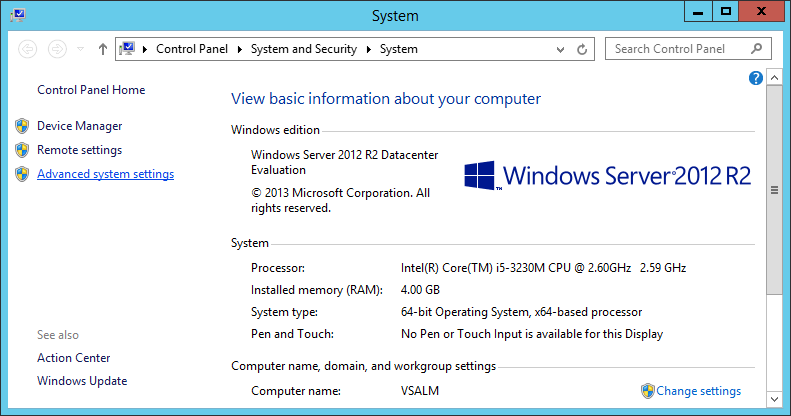The width and height of the screenshot is (791, 416).
Task: Maximize the System window
Action: pos(725,11)
